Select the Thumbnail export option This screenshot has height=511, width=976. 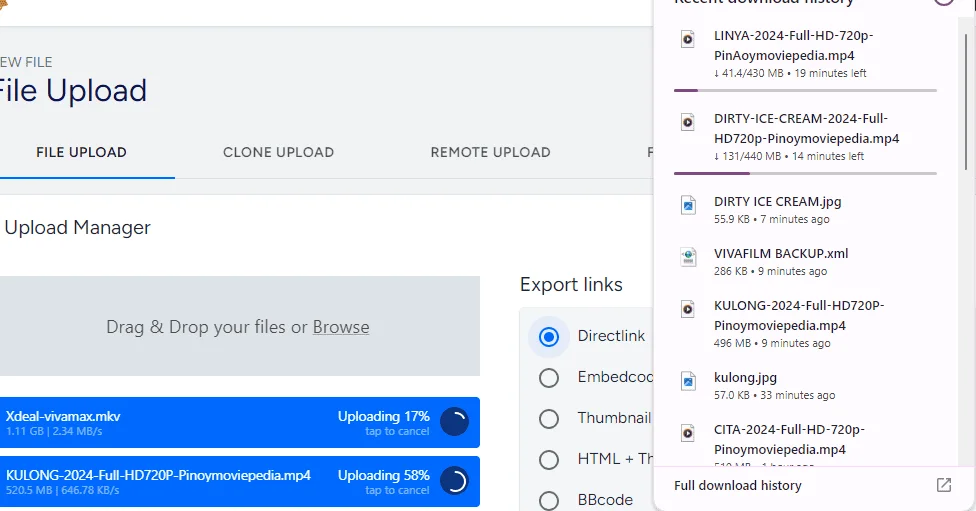click(x=548, y=418)
